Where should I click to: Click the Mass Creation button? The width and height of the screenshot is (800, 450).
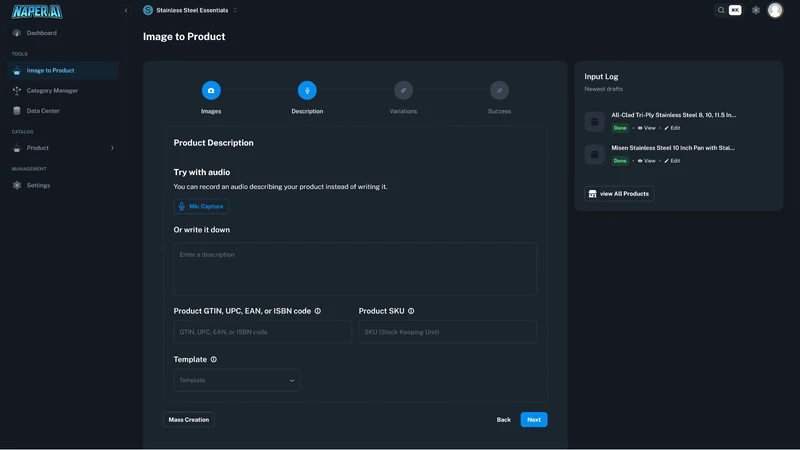pyautogui.click(x=189, y=419)
